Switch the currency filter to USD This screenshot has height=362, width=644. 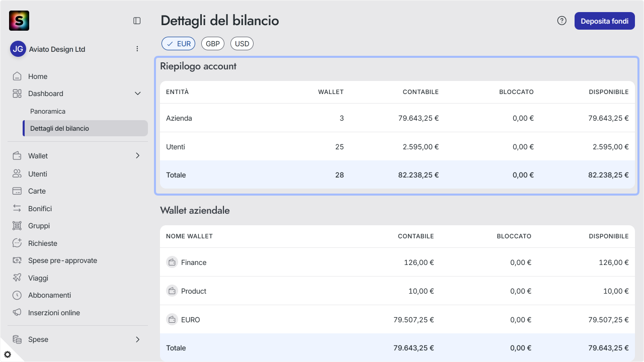point(242,44)
